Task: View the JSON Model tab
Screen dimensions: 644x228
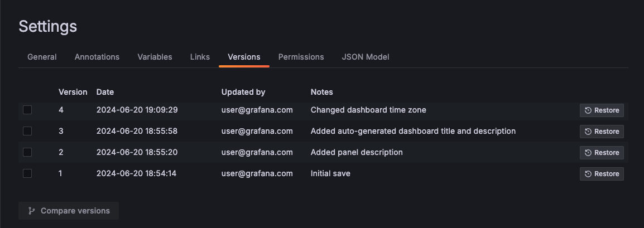Action: 365,57
